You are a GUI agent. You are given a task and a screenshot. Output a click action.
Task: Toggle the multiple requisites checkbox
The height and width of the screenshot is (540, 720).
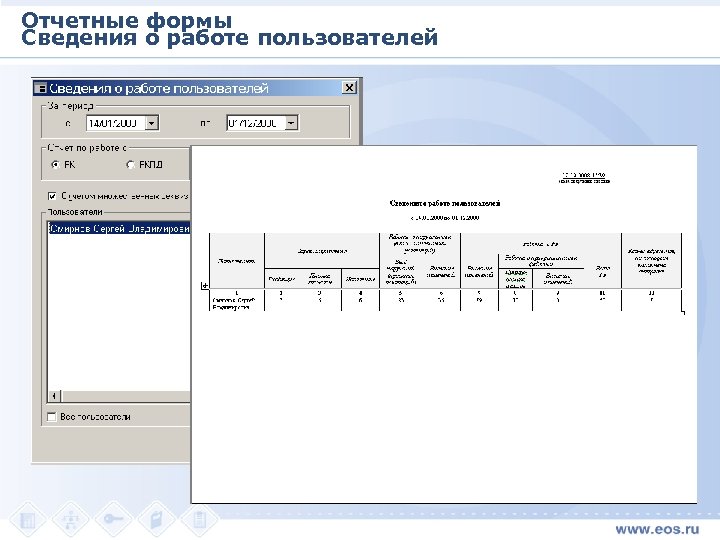[x=52, y=196]
